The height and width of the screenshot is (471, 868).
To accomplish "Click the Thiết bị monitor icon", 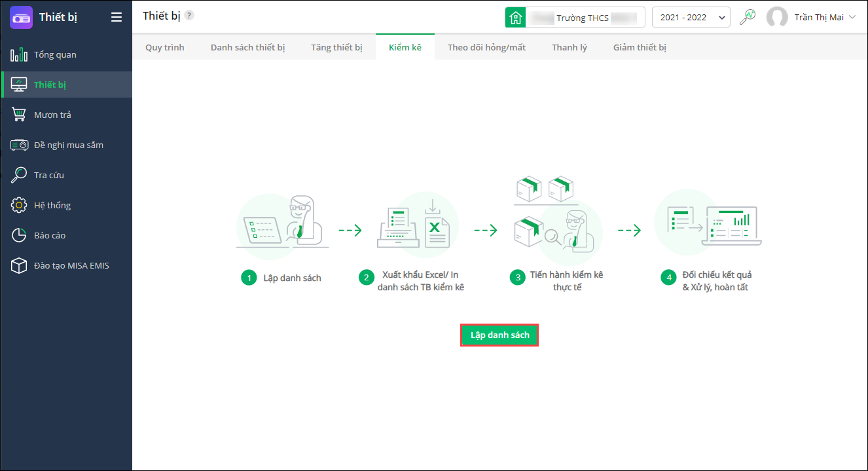I will pos(19,85).
